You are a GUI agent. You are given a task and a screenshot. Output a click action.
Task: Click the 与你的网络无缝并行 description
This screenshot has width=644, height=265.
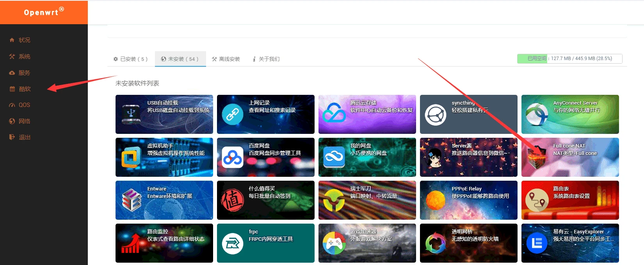point(576,110)
